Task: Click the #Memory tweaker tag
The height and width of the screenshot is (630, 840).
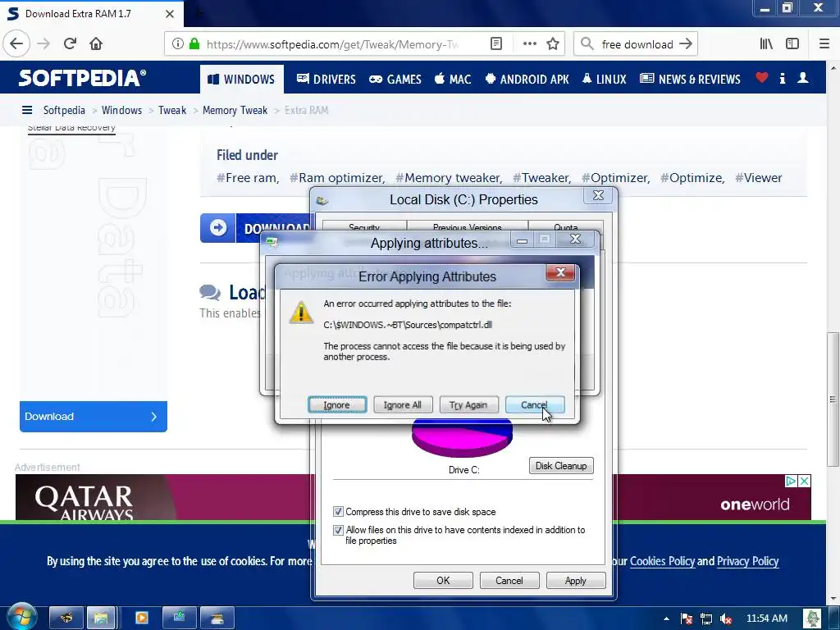Action: point(449,178)
